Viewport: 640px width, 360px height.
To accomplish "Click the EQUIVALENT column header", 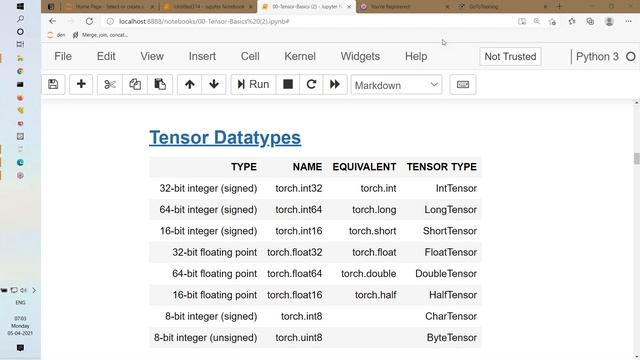I will [x=364, y=167].
